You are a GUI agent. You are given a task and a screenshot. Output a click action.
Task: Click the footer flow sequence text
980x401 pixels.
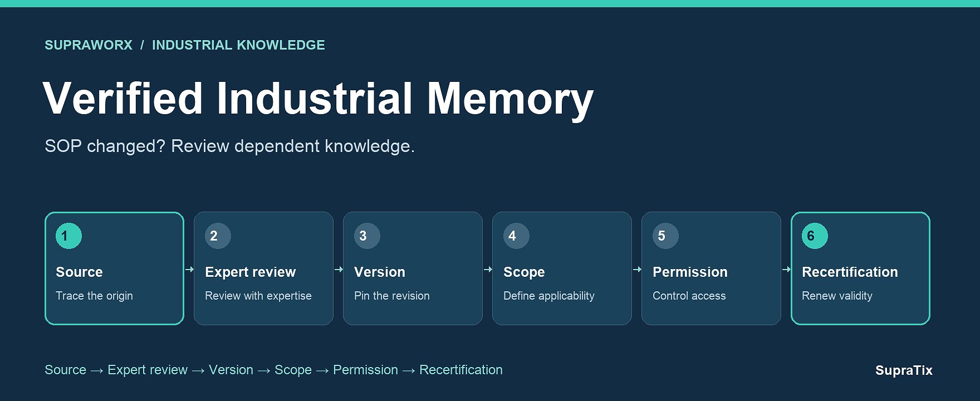pos(273,370)
